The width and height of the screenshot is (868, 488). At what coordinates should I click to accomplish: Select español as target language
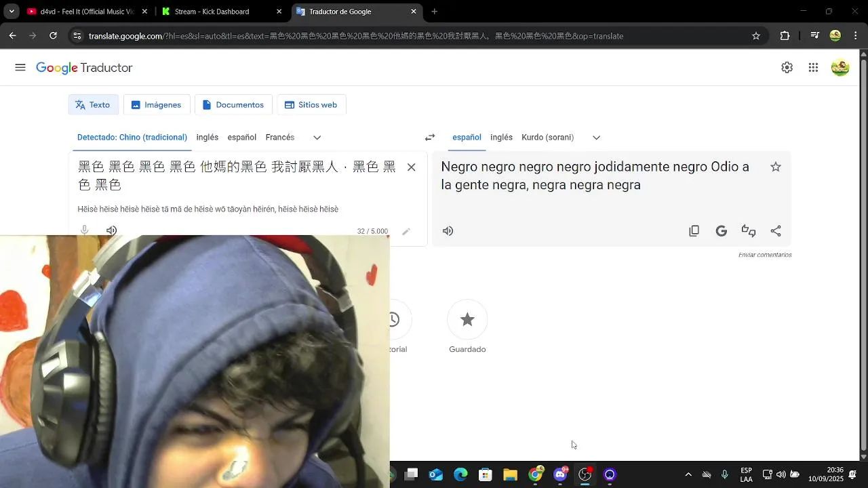467,138
